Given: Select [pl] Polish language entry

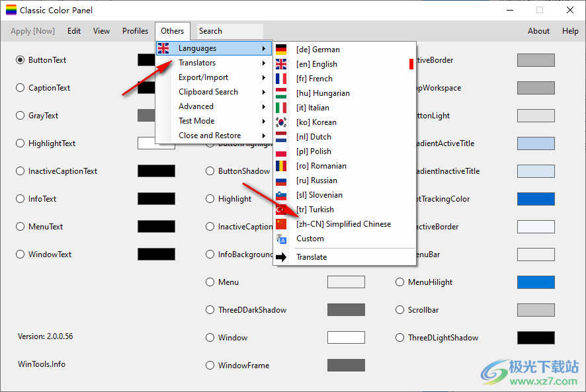Looking at the screenshot, I should (x=314, y=151).
